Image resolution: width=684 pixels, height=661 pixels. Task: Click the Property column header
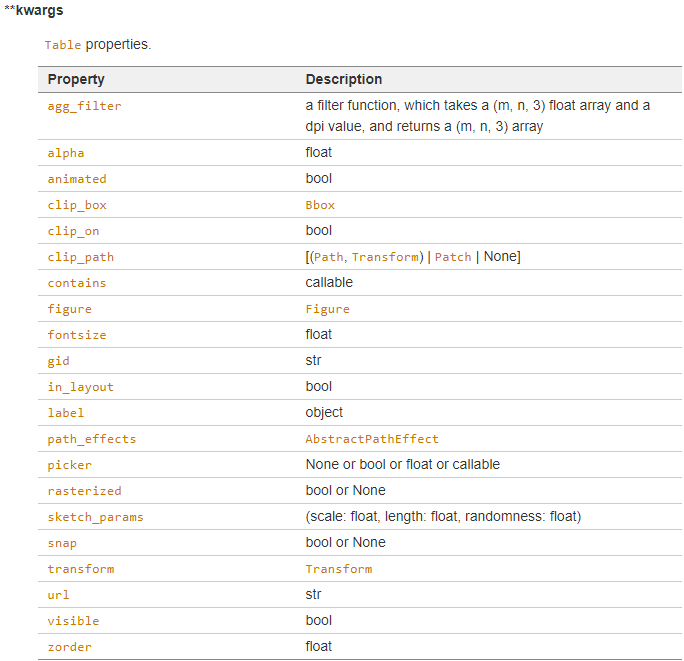[x=76, y=79]
